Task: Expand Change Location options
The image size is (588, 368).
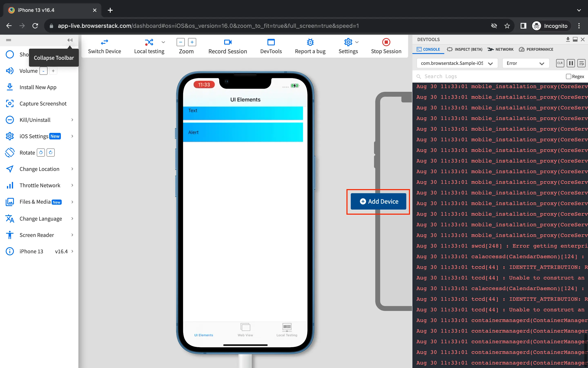Action: pyautogui.click(x=72, y=169)
